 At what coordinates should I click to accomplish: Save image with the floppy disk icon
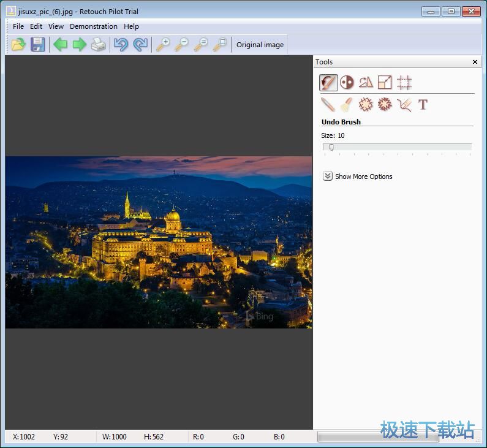(38, 45)
